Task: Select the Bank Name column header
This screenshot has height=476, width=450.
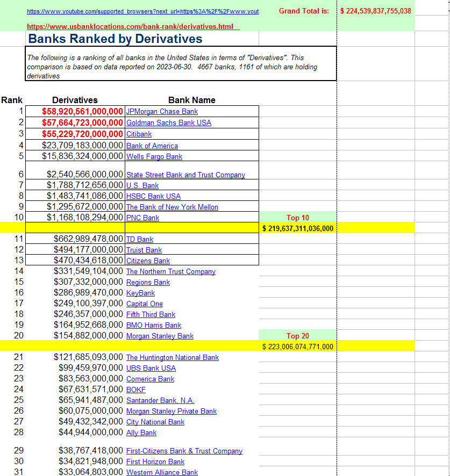Action: tap(192, 100)
